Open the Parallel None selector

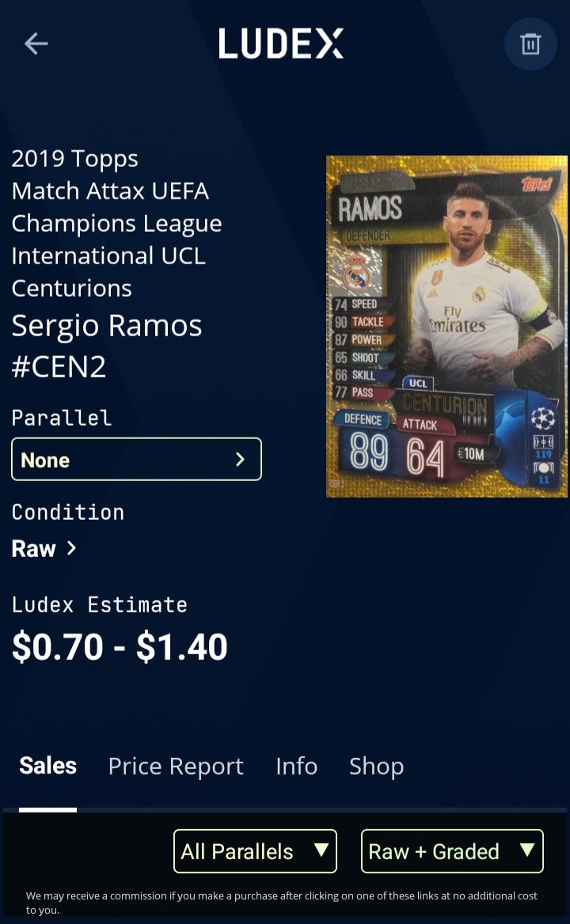pyautogui.click(x=136, y=459)
